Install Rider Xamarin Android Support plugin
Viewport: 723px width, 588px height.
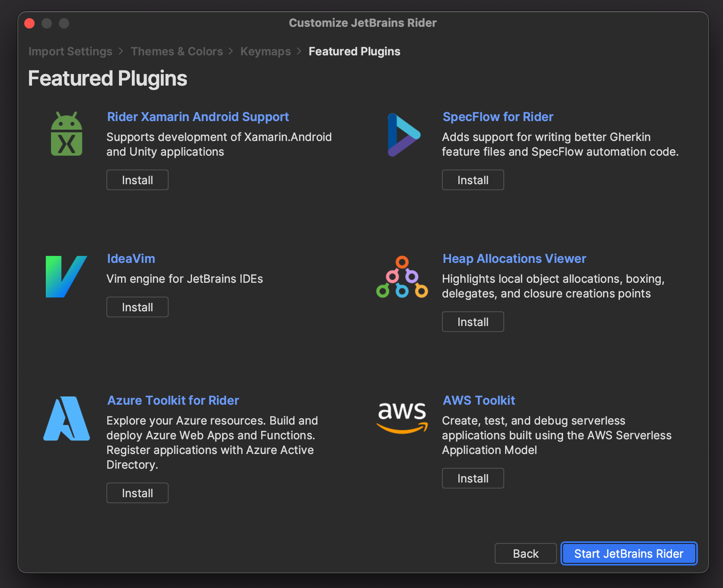pos(138,180)
